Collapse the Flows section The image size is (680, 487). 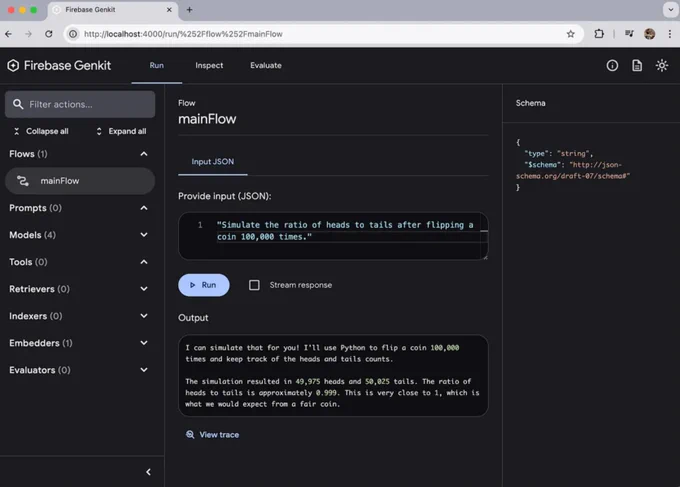[144, 154]
